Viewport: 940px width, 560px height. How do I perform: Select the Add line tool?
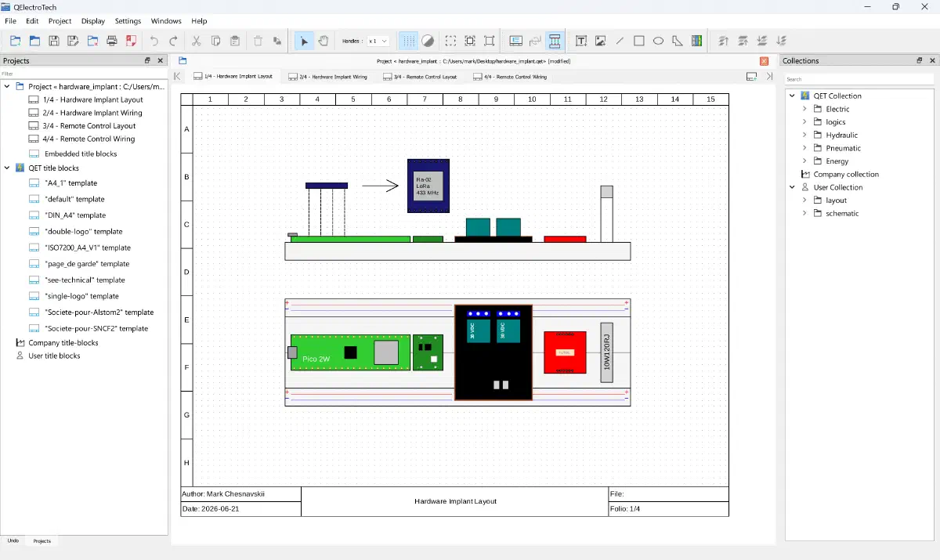pyautogui.click(x=620, y=41)
